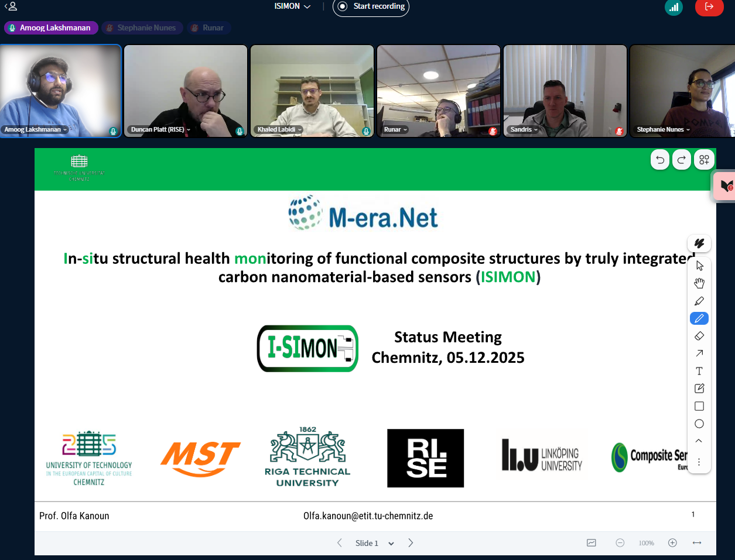The image size is (735, 560).
Task: Open Khaled Labidi webcam name dropdown
Action: click(279, 130)
